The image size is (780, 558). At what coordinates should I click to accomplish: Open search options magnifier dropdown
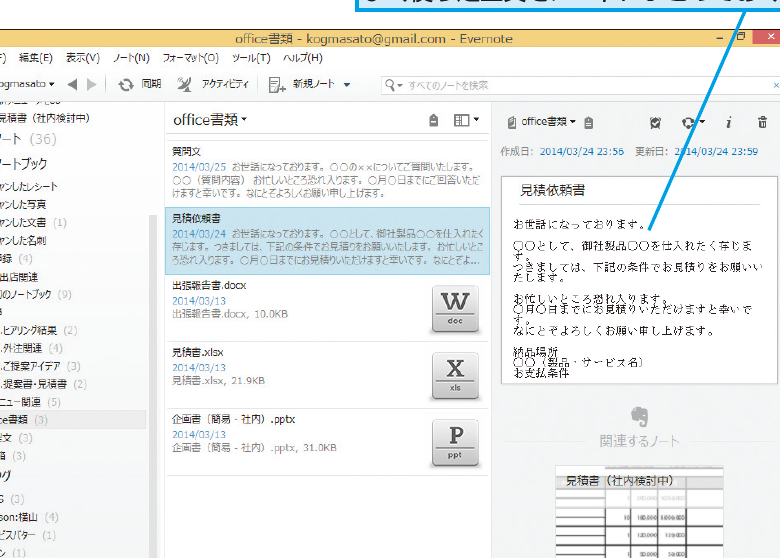[x=393, y=86]
